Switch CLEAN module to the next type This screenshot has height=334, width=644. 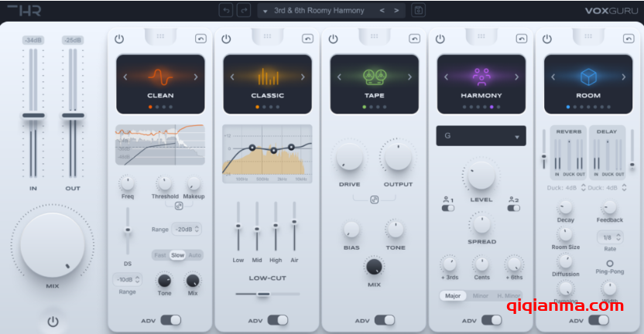point(196,77)
